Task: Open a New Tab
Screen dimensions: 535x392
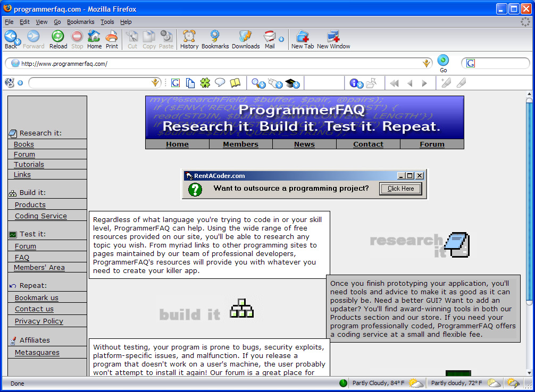Action: coord(302,39)
